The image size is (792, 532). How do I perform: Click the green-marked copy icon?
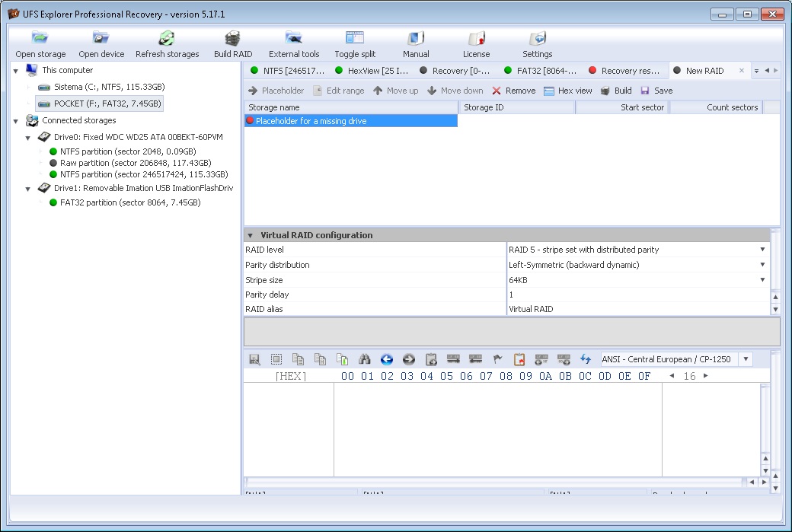click(x=343, y=359)
